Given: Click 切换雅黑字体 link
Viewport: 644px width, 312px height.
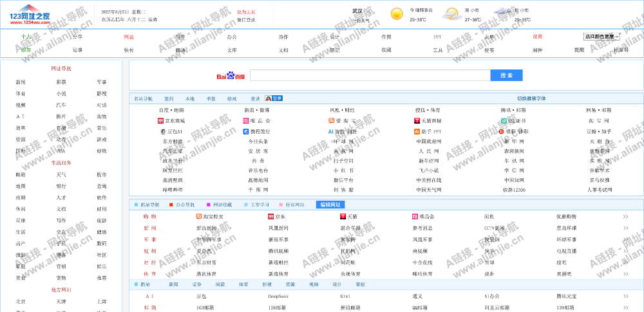Looking at the screenshot, I should tap(531, 99).
